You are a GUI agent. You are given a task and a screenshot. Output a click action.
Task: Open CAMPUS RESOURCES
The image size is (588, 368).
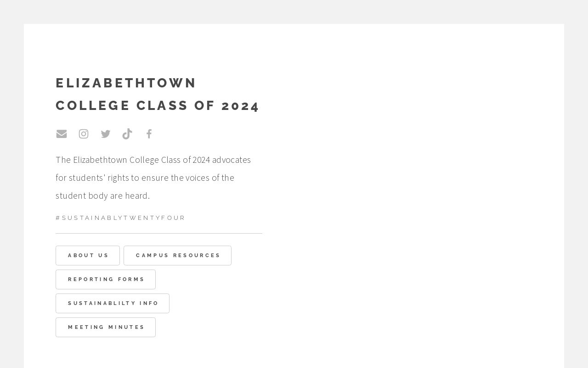tap(177, 255)
